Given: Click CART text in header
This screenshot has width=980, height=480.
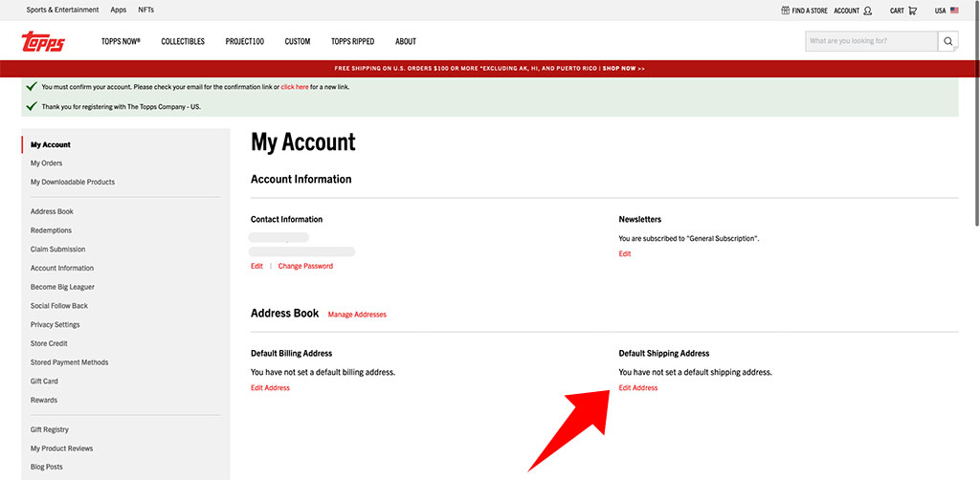Looking at the screenshot, I should point(897,11).
